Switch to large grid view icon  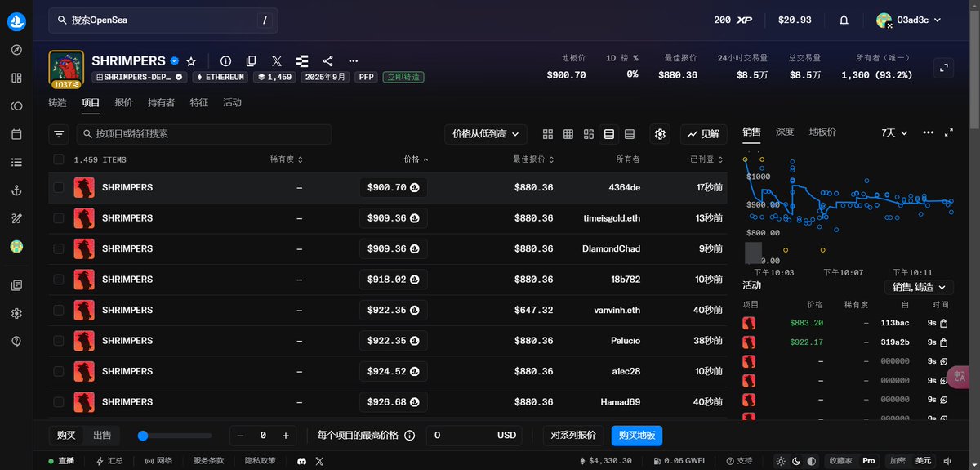pyautogui.click(x=548, y=134)
